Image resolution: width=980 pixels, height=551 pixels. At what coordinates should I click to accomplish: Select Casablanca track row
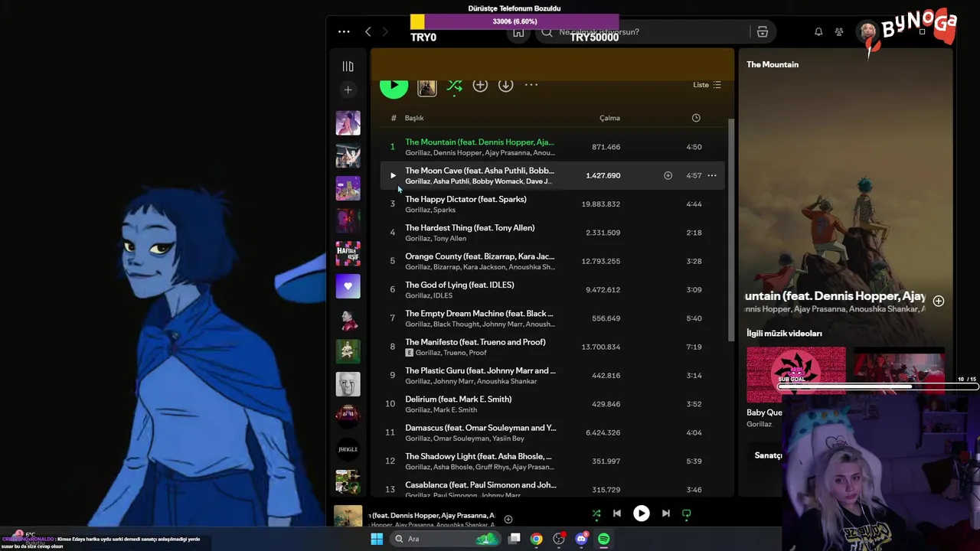pos(551,487)
